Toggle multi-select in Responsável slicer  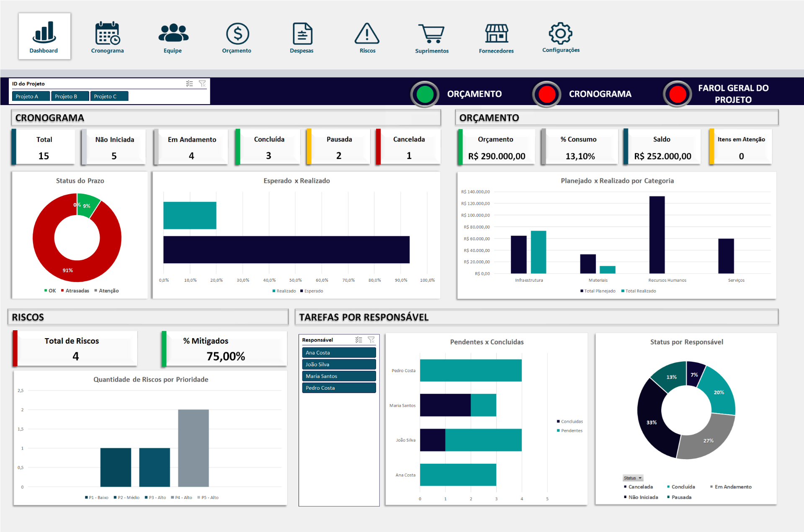359,340
